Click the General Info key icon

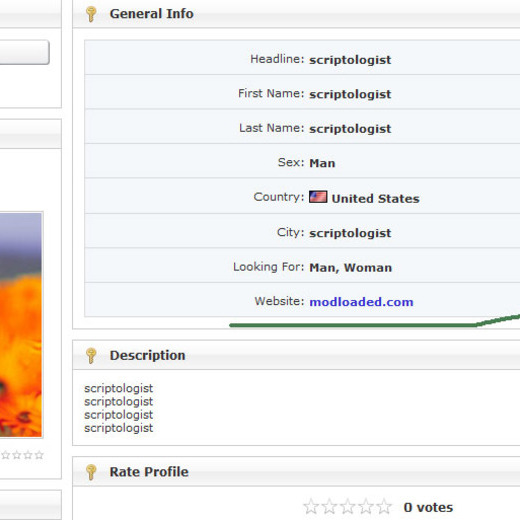pos(91,14)
